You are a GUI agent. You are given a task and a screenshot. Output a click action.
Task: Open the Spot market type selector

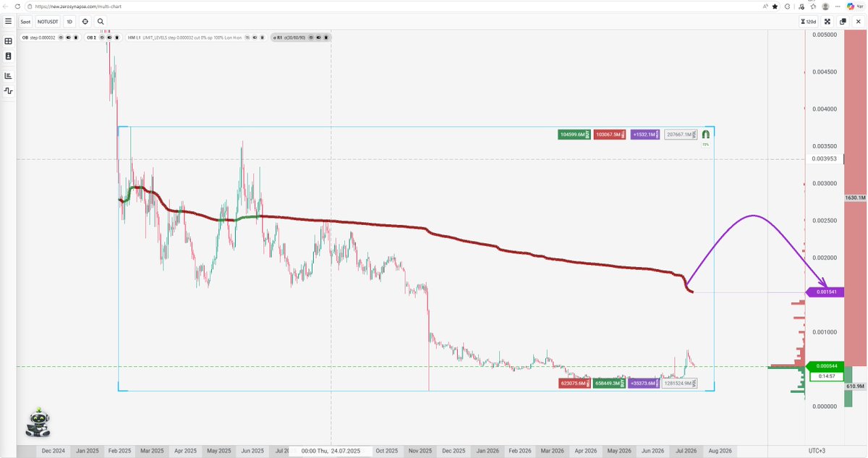(x=26, y=22)
